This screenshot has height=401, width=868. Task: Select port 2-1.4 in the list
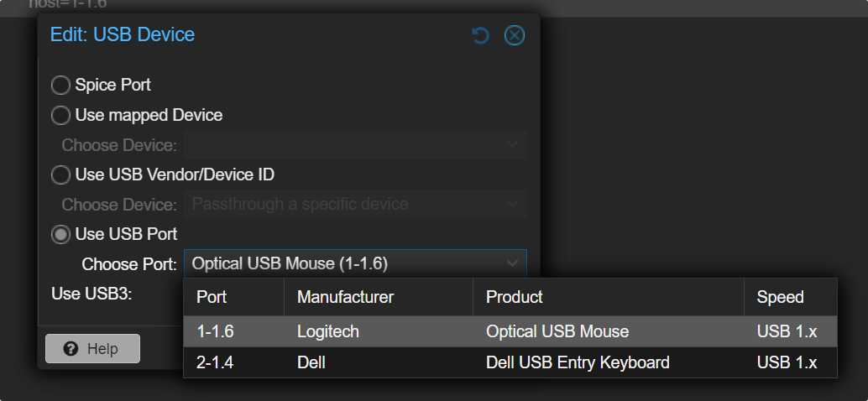(x=216, y=362)
